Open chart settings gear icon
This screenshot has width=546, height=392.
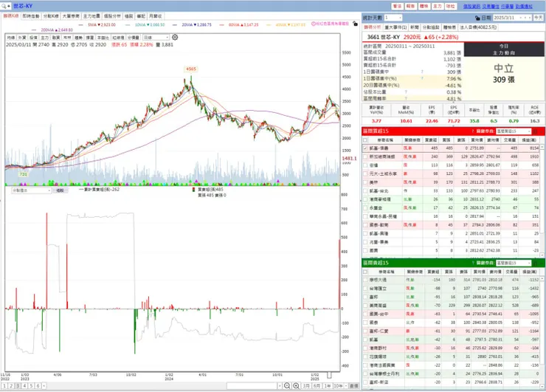175,38
